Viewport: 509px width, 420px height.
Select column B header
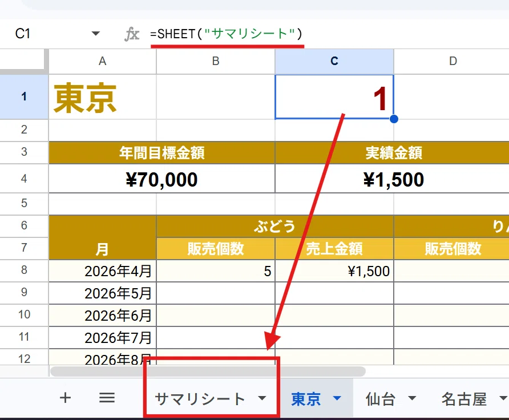point(216,61)
